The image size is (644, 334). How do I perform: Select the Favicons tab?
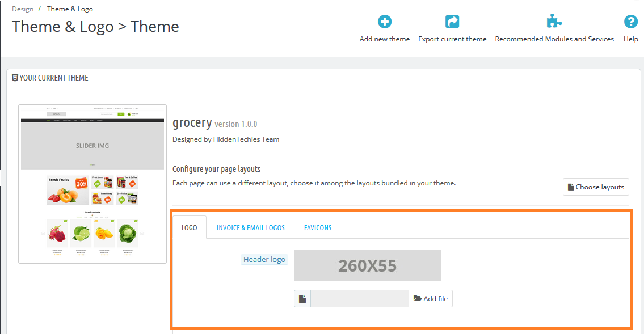318,227
